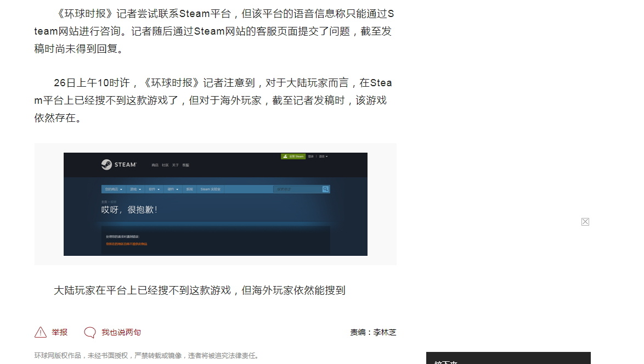
Task: Click the paragraph starting with 《环球时报》记者尝试联系Steam平台
Action: click(x=214, y=31)
